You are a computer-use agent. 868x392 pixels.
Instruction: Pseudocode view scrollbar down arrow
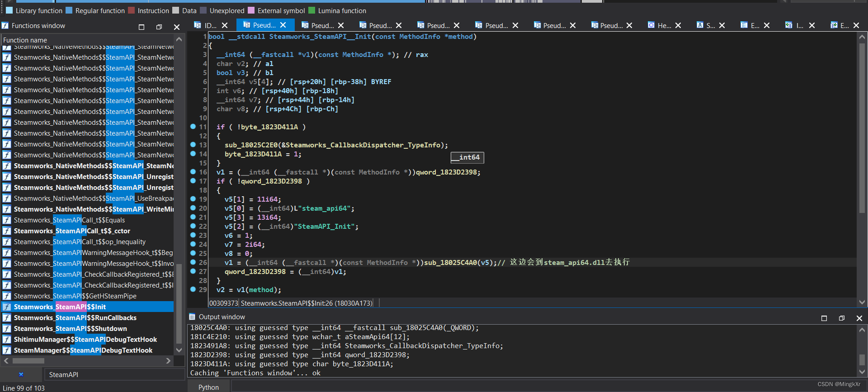tap(862, 302)
